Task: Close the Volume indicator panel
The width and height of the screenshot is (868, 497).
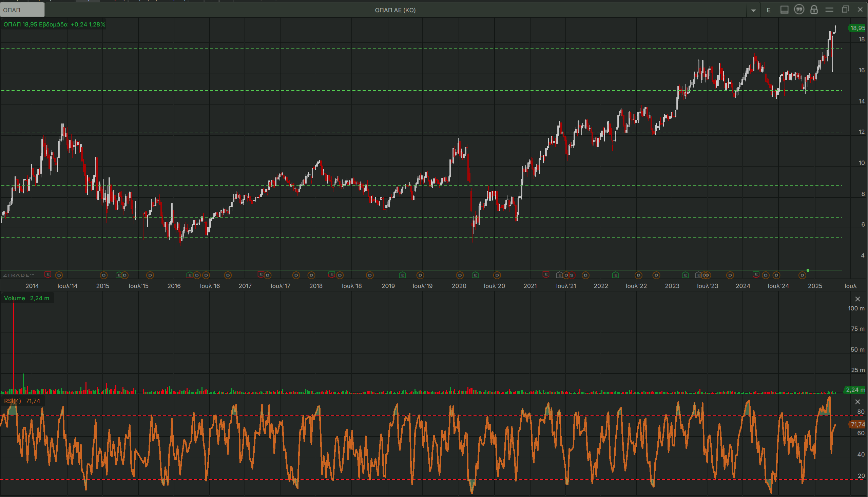Action: (x=857, y=299)
